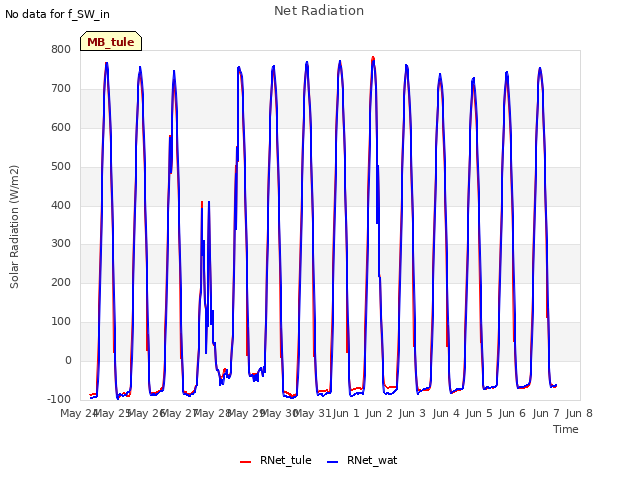Click the Jun 1 x-axis date label
The width and height of the screenshot is (640, 480).
click(346, 413)
